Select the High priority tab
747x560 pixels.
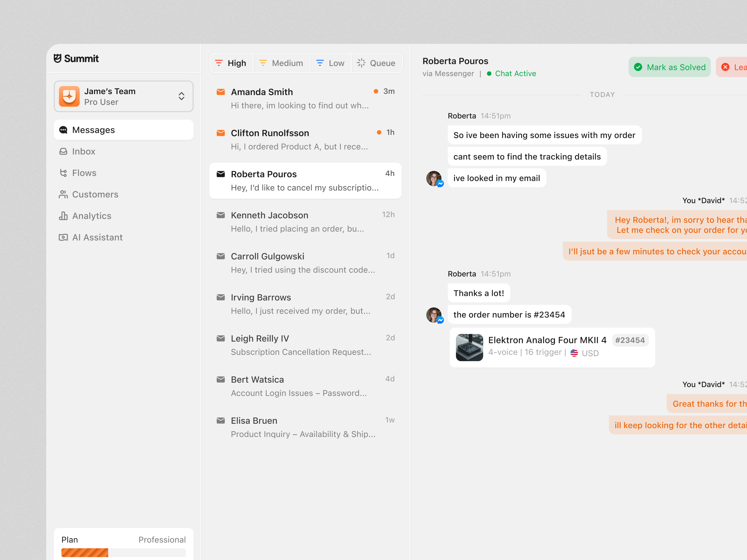(231, 63)
